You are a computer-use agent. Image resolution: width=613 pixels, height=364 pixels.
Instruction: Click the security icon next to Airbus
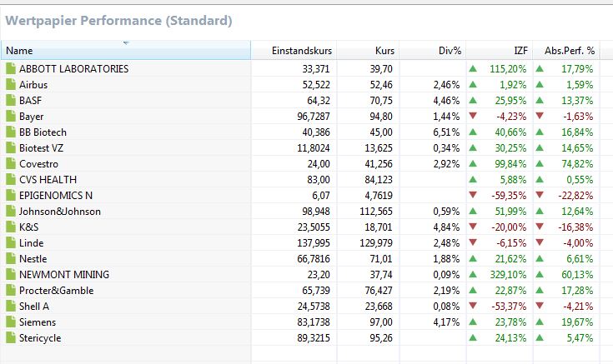11,84
